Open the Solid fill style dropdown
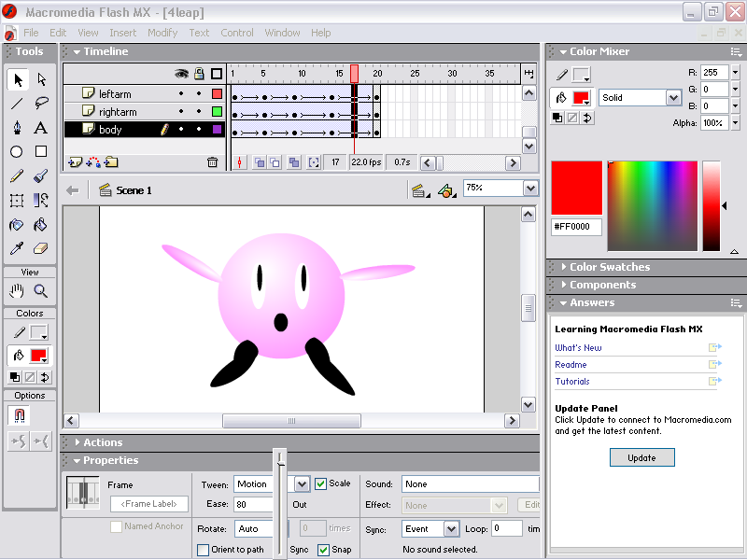This screenshot has width=747, height=560. [673, 98]
